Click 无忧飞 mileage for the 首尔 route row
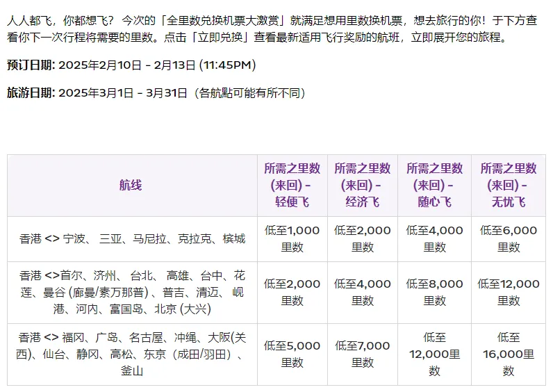 [x=508, y=292]
